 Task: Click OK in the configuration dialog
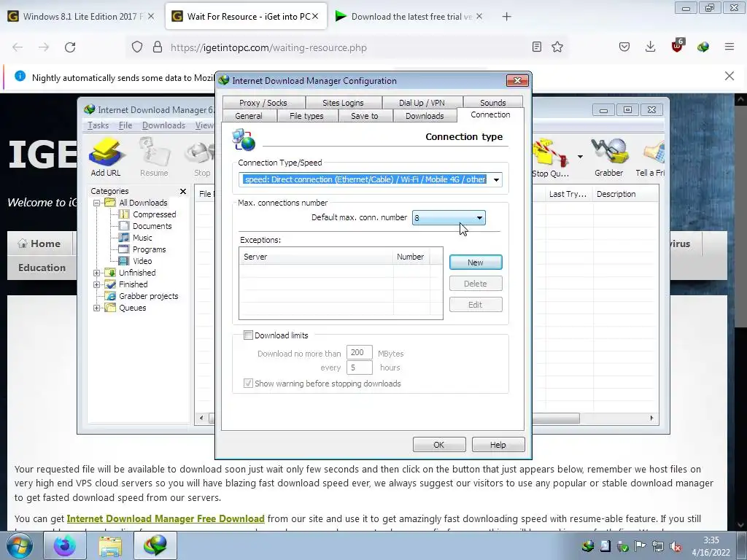(x=438, y=444)
